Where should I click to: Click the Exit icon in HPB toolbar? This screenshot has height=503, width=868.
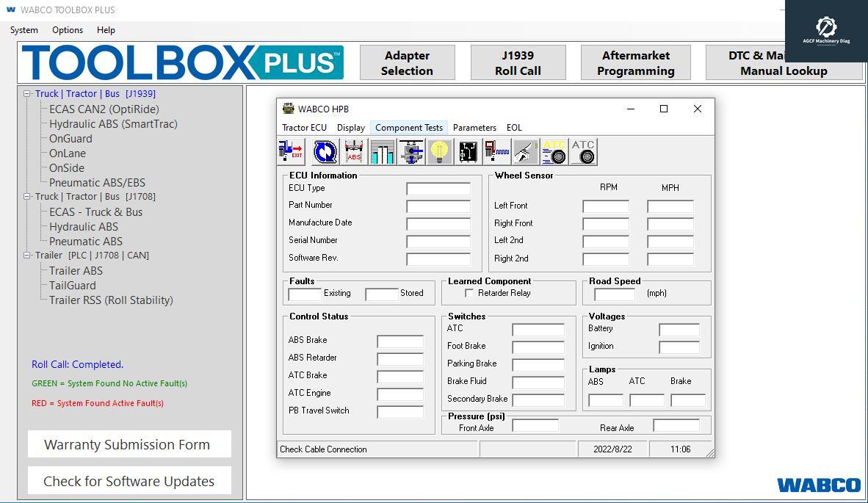tap(291, 151)
